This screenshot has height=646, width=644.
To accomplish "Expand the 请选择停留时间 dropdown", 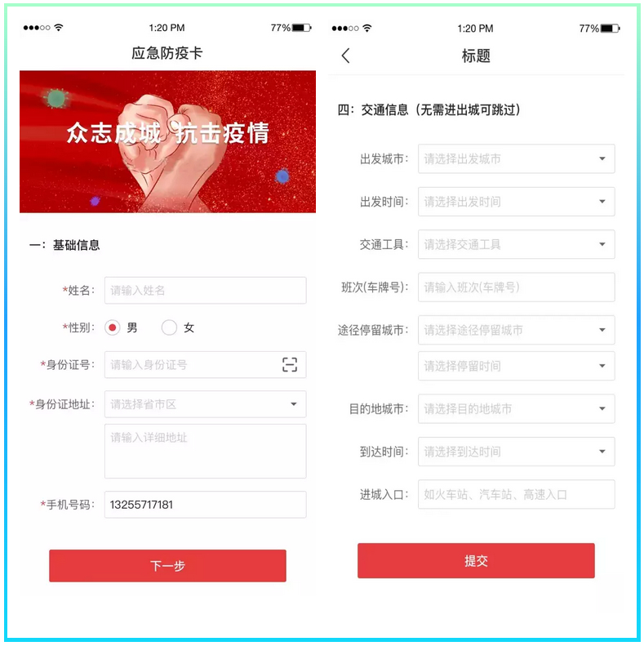I will 517,366.
